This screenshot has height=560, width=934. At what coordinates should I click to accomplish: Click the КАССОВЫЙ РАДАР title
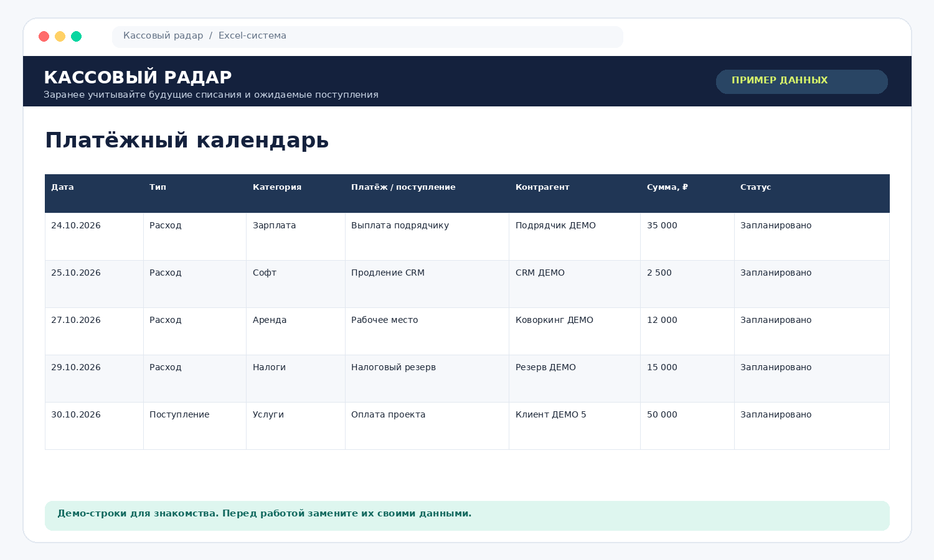pos(138,77)
